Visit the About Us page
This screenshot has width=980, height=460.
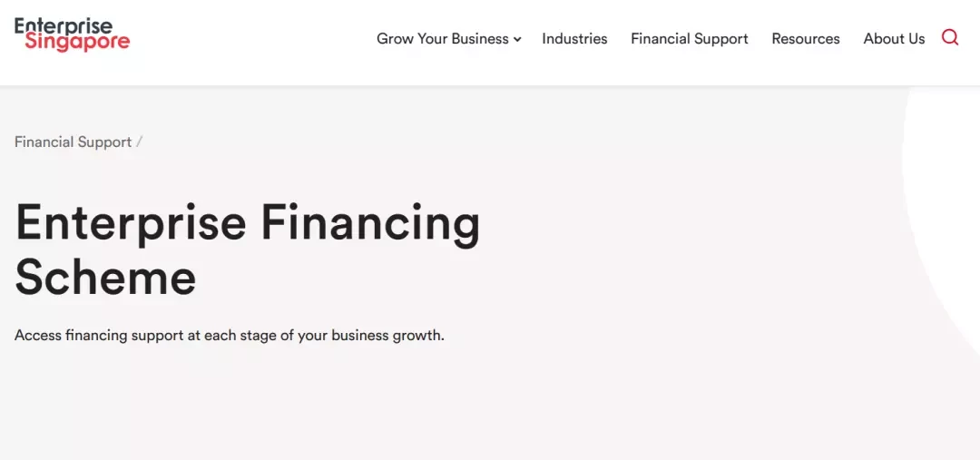894,39
